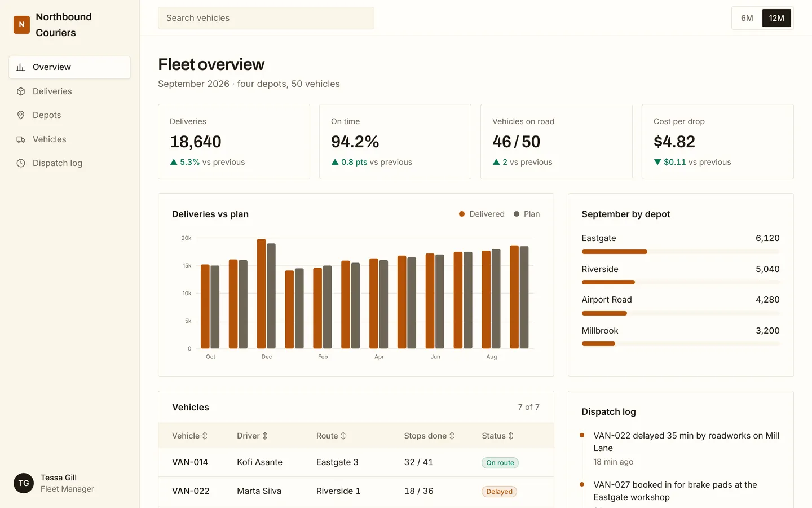812x508 pixels.
Task: Click the Delayed status badge
Action: click(499, 492)
